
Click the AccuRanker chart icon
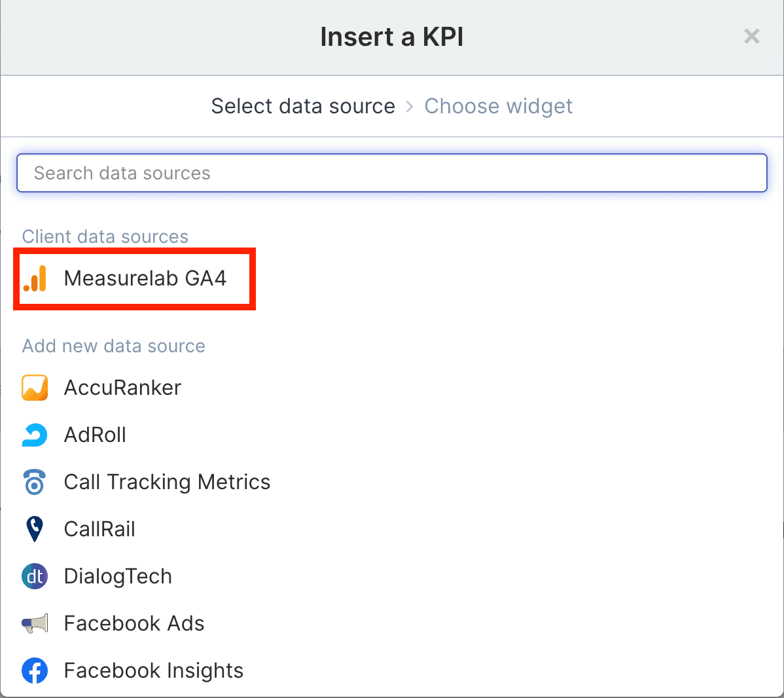click(x=35, y=388)
